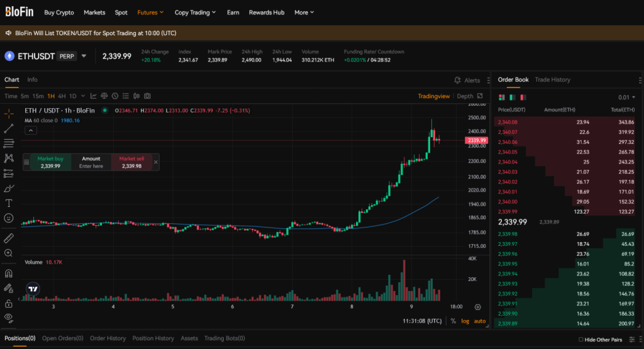Viewport: 644px width, 349px height.
Task: Expand the ETHUSDT pair selector arrow
Action: pos(84,56)
